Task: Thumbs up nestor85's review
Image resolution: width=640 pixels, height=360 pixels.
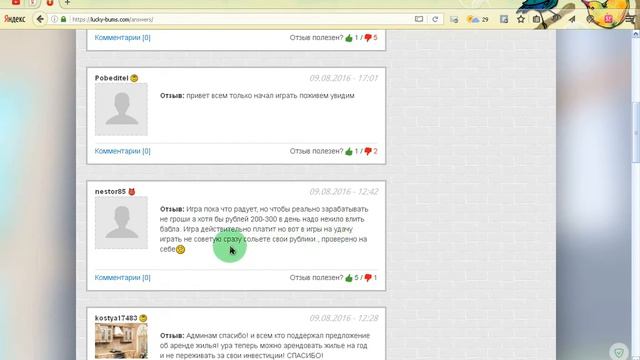Action: 349,278
